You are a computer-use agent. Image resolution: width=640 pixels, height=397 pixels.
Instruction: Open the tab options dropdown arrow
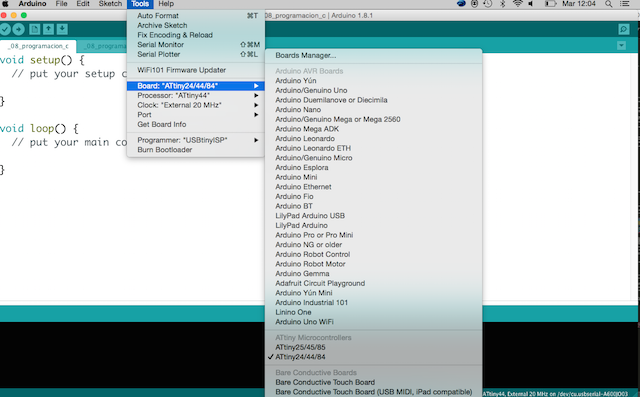coord(621,46)
